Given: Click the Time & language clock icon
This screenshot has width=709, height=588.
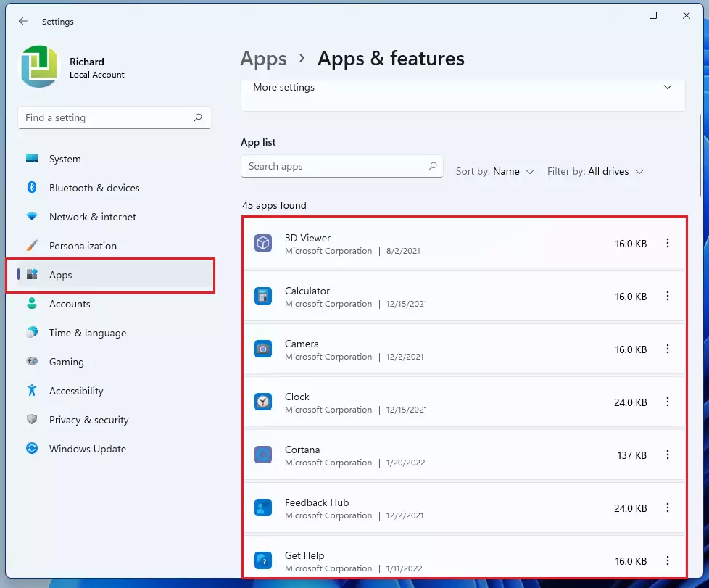Looking at the screenshot, I should pos(32,332).
